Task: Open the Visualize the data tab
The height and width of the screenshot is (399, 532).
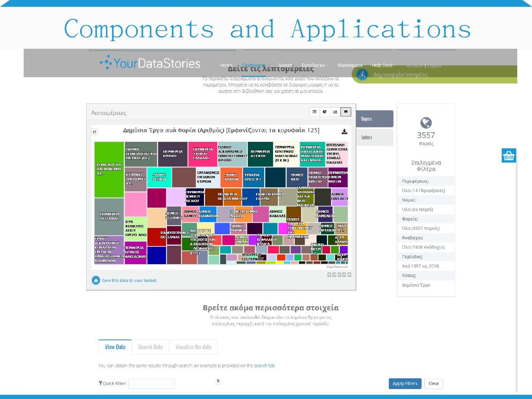Action: [193, 347]
